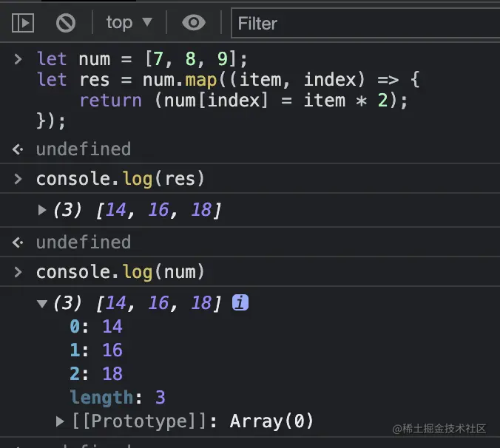Show the console sidebar panel
The width and height of the screenshot is (500, 448).
coord(23,23)
